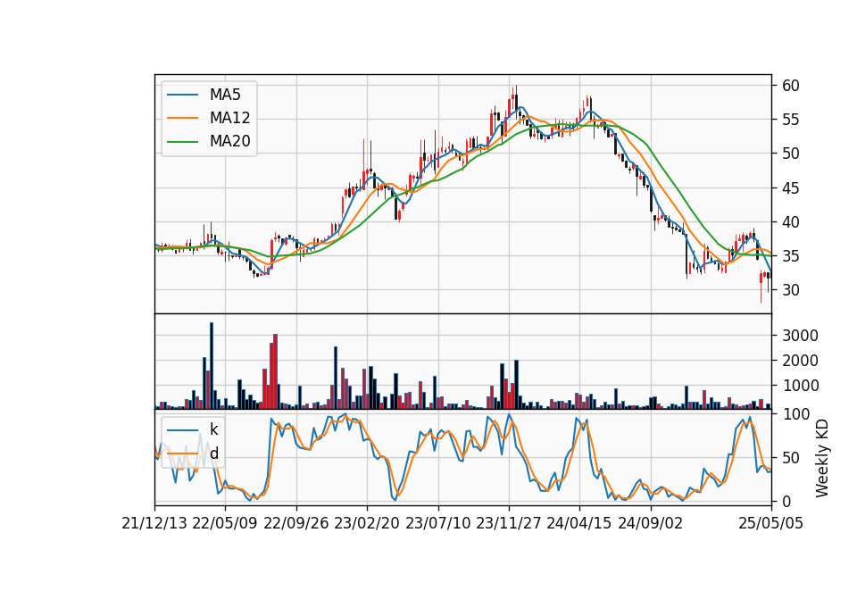Click the 25/05/05 date tick label

pos(771,523)
